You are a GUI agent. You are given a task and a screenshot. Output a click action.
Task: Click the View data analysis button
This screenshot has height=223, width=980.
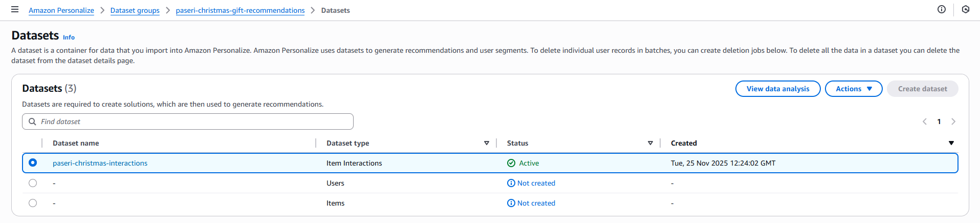coord(777,89)
